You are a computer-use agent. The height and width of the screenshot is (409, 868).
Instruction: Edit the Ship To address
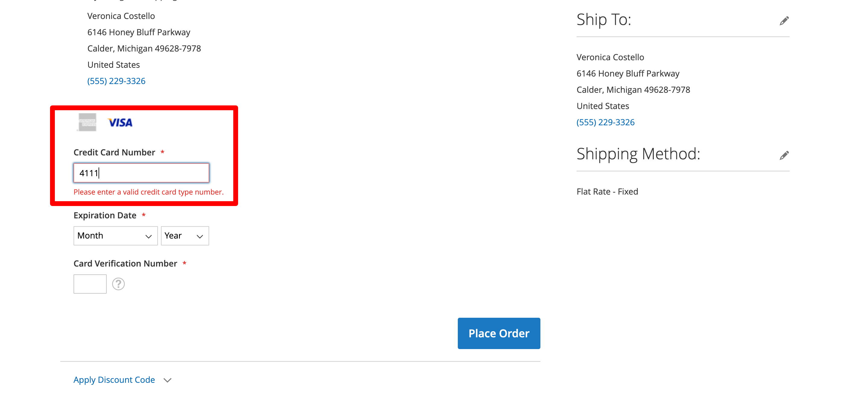click(x=784, y=20)
